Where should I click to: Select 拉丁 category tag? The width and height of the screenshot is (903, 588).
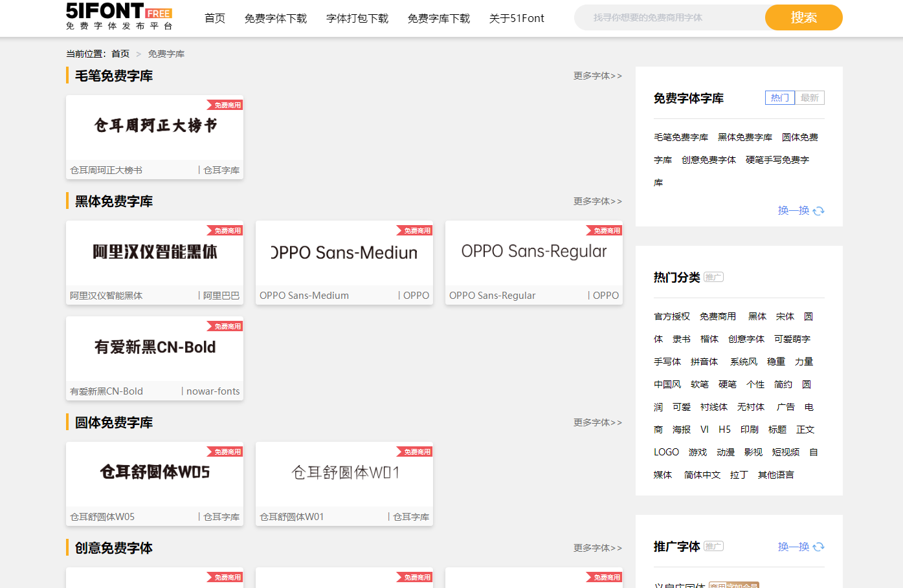pyautogui.click(x=739, y=475)
